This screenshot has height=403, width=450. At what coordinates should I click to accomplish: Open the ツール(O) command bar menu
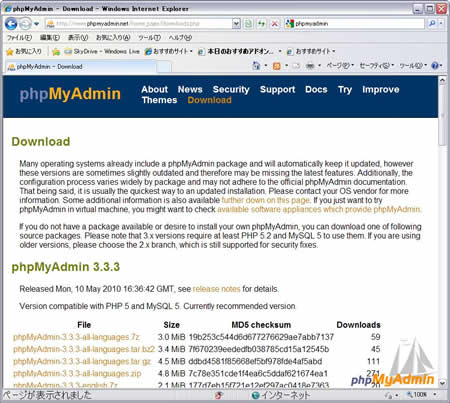[x=413, y=66]
